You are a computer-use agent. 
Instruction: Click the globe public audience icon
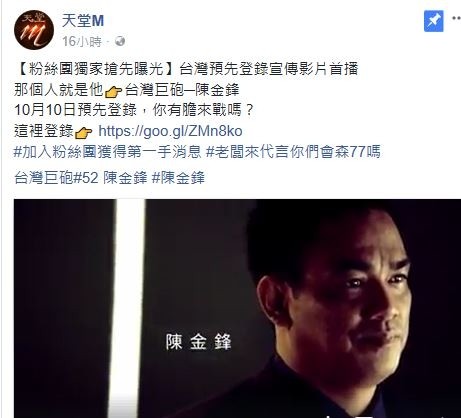120,41
